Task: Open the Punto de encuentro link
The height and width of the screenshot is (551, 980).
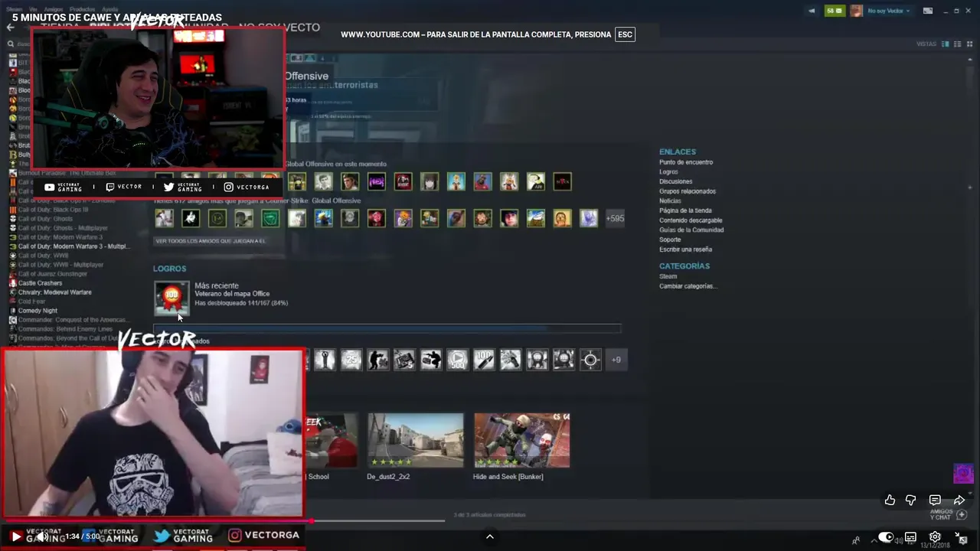Action: pos(686,162)
